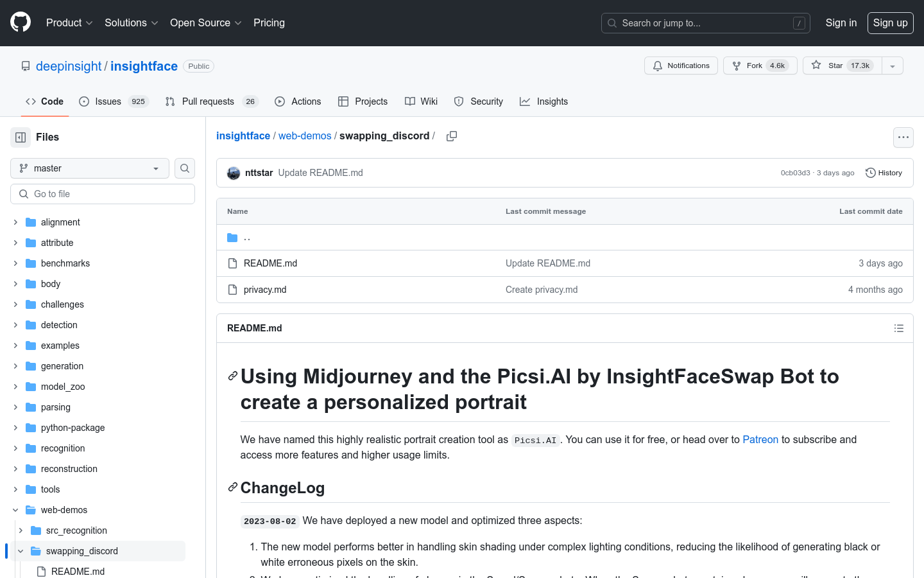
Task: Switch to the Projects tab
Action: [363, 101]
